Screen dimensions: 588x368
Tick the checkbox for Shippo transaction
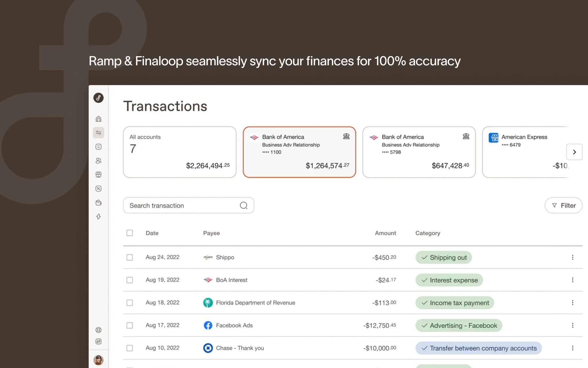click(130, 257)
